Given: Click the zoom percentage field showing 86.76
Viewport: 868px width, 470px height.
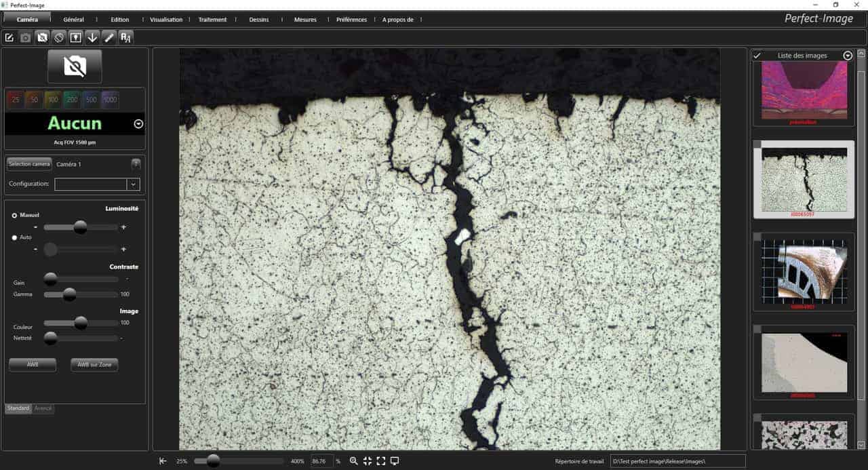Looking at the screenshot, I should 321,461.
